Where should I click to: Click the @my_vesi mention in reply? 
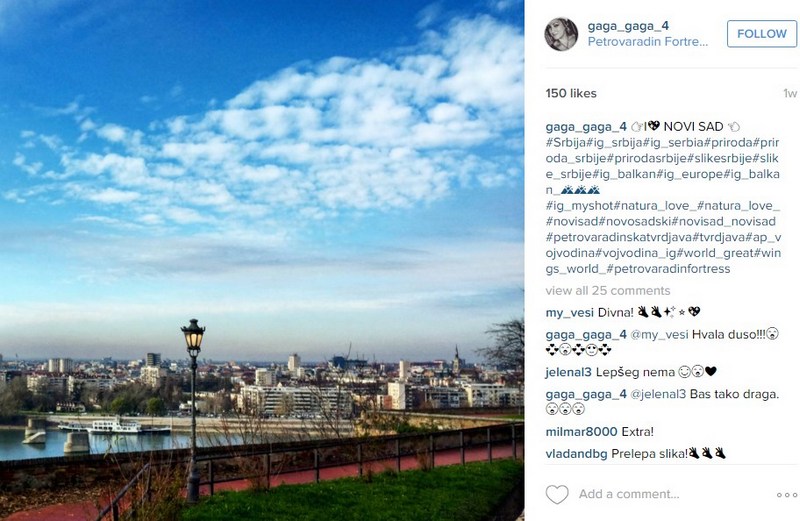tap(659, 335)
